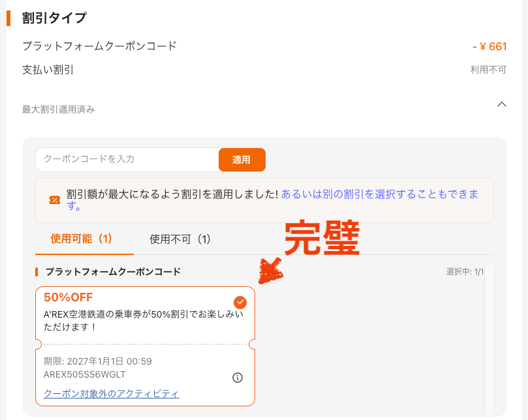Click the 50%OFF coupon title
The height and width of the screenshot is (420, 528).
[x=69, y=297]
